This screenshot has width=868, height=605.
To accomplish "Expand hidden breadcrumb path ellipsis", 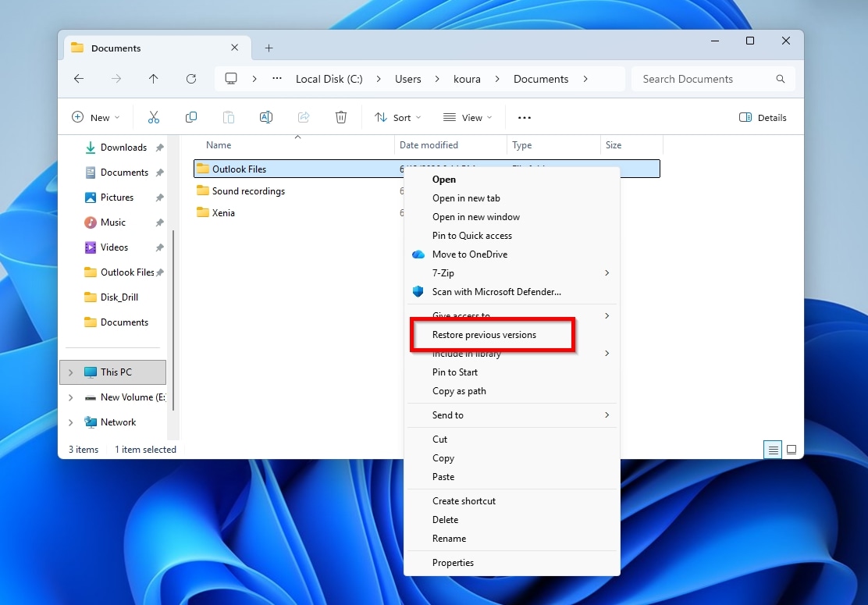I will coord(277,79).
